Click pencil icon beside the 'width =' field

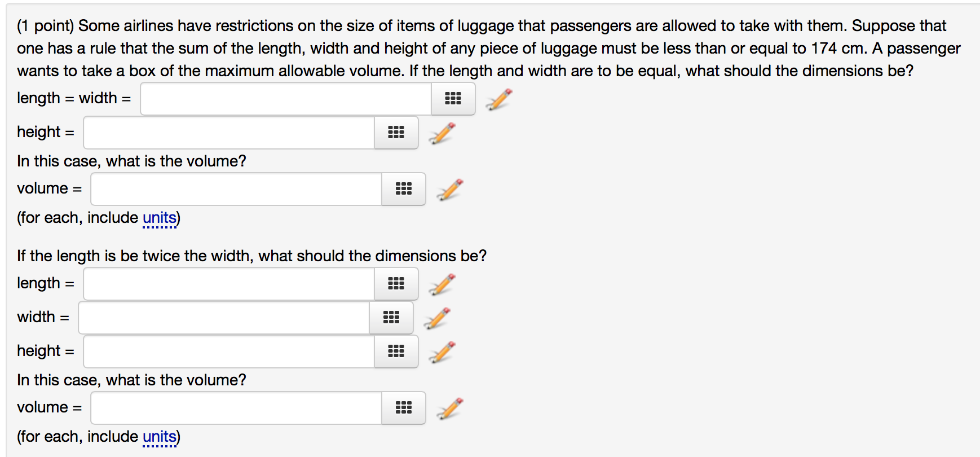tap(437, 318)
